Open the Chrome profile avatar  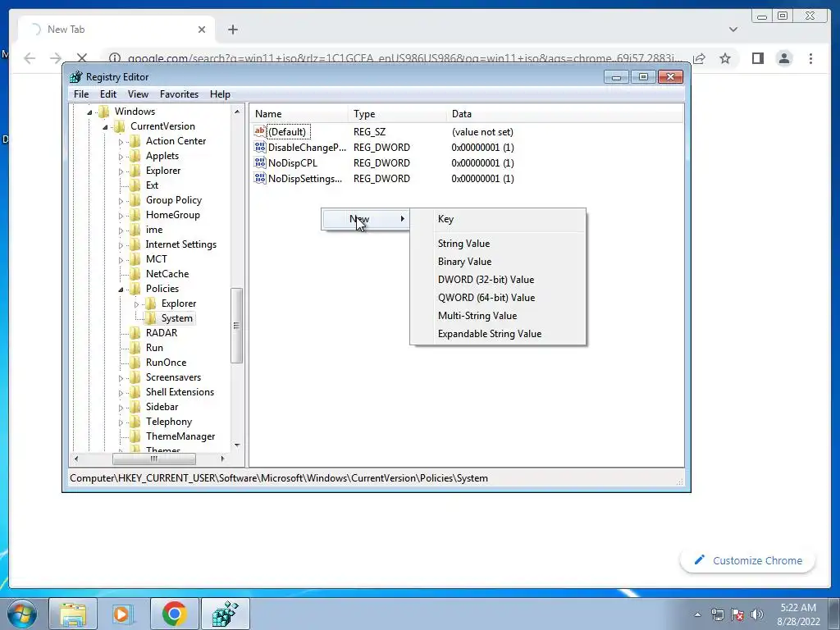784,58
